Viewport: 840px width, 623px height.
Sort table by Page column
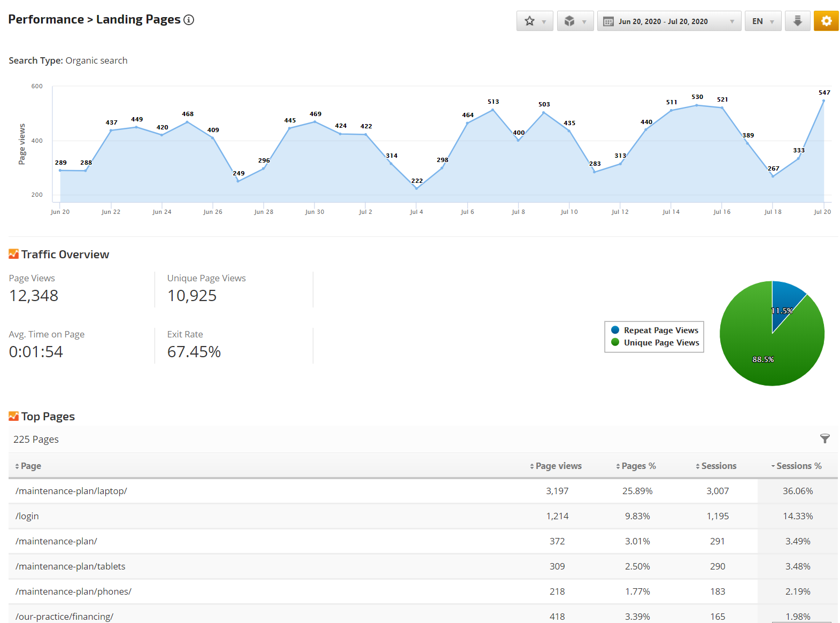(30, 466)
